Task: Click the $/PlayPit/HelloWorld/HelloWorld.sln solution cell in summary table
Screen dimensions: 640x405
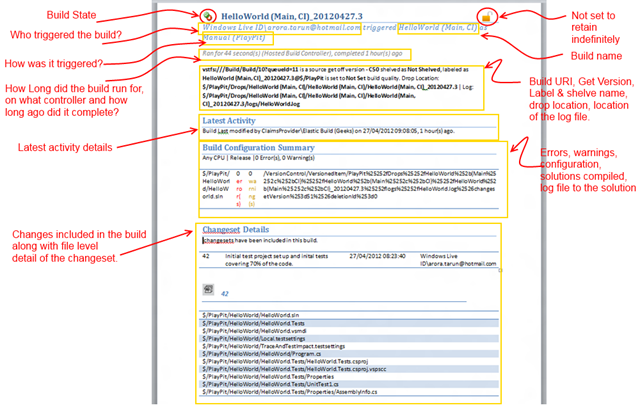Action: 216,185
